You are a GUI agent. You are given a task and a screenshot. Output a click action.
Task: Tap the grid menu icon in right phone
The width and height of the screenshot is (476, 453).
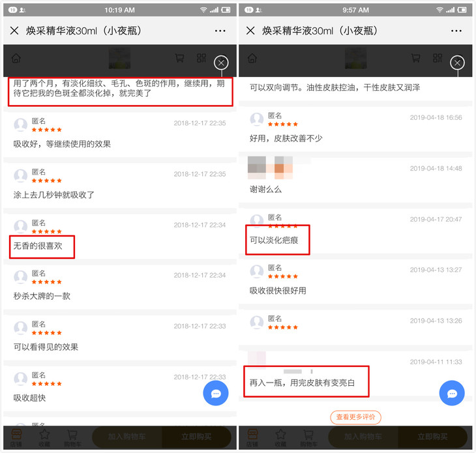coord(438,57)
